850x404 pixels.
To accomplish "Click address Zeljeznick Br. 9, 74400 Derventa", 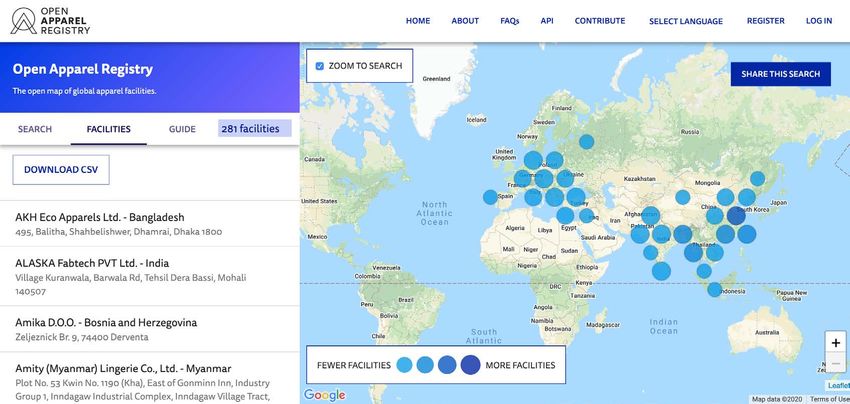I will pos(81,337).
